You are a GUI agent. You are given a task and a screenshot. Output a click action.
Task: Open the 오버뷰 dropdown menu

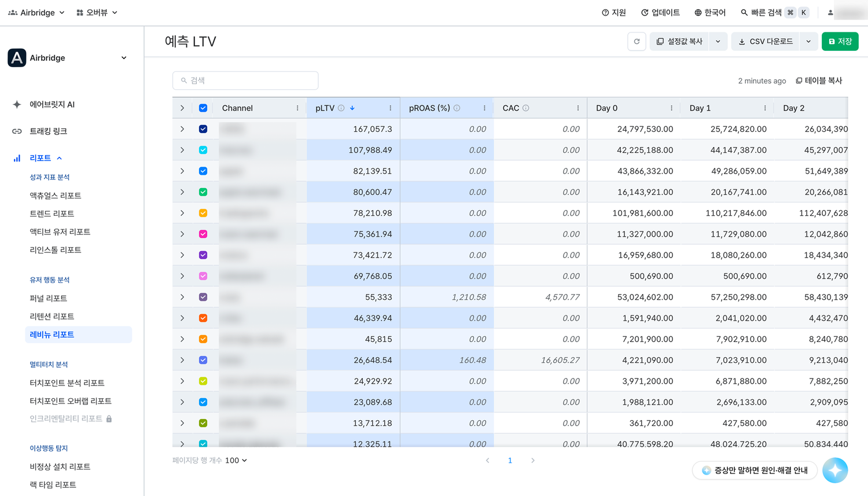pos(97,13)
